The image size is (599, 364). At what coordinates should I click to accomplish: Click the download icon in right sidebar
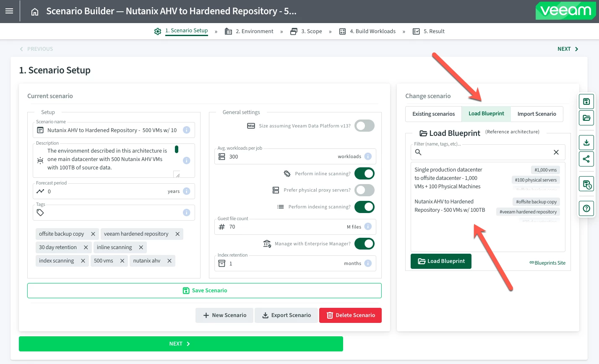(x=586, y=143)
